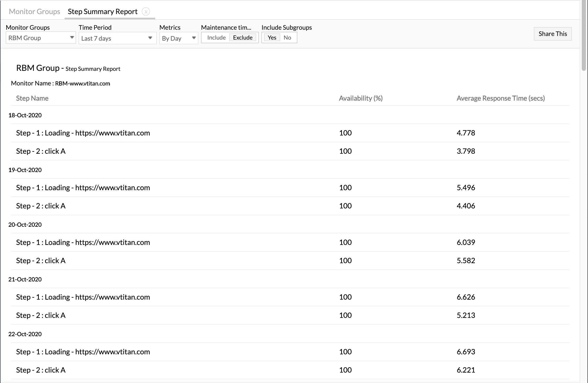Viewport: 588px width, 383px height.
Task: Click Average Response Time column header
Action: click(501, 98)
